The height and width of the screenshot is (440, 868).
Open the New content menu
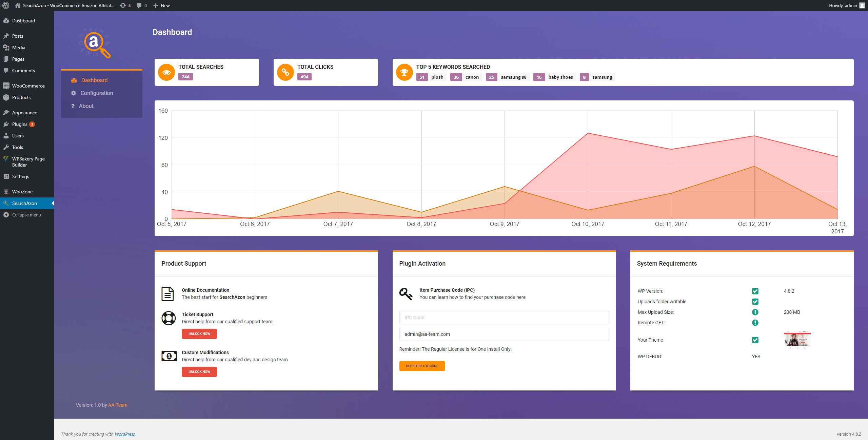click(x=161, y=5)
